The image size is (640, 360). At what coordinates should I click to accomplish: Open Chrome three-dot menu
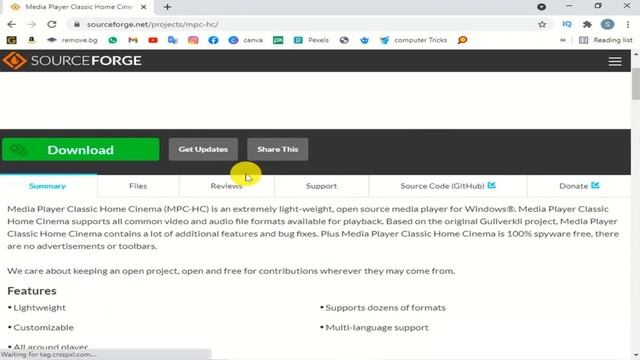pyautogui.click(x=628, y=24)
